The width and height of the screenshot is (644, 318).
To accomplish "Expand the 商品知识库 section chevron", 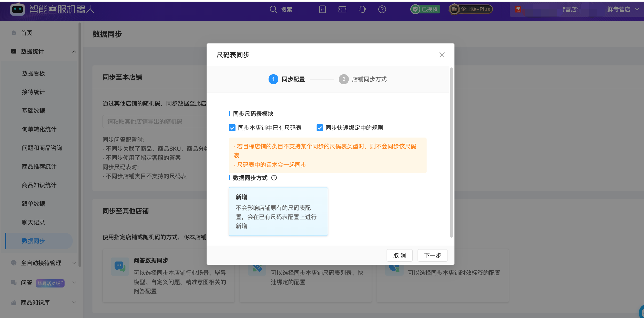I will click(x=74, y=302).
